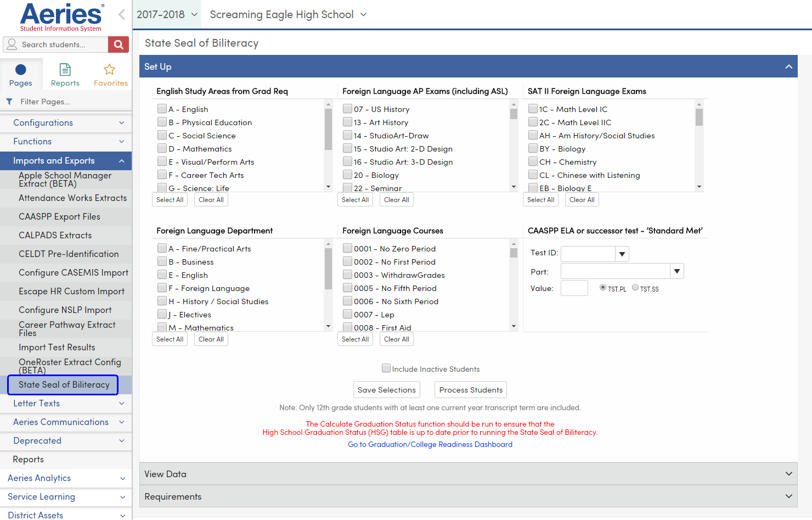
Task: Enable the Include Inactive Students checkbox
Action: 386,368
